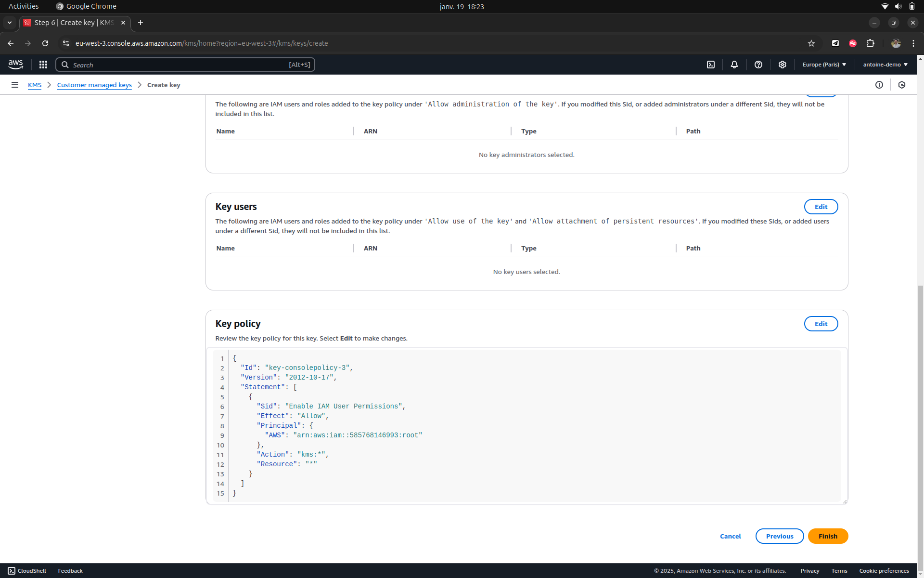The width and height of the screenshot is (924, 578).
Task: Open the AWS services grid menu
Action: 43,65
